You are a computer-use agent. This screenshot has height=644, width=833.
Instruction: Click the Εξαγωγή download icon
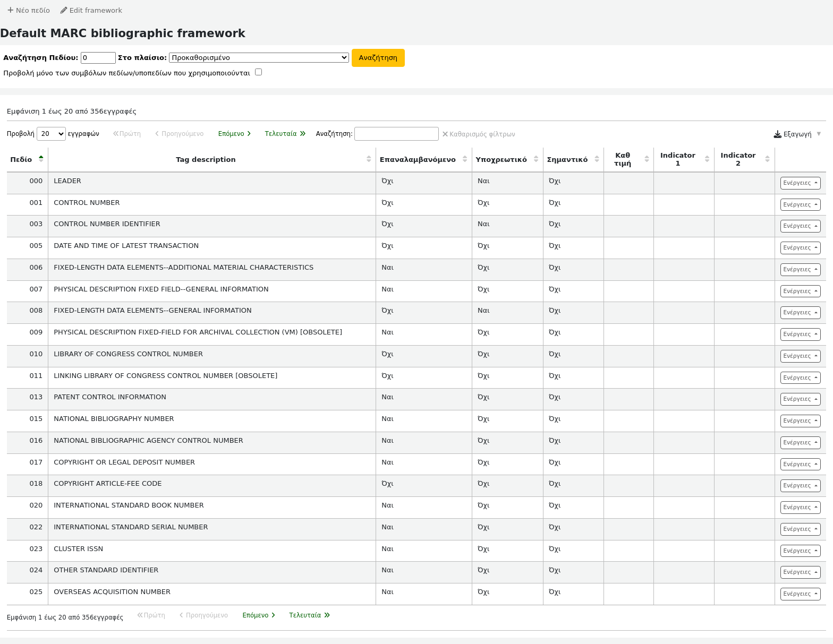pyautogui.click(x=777, y=134)
